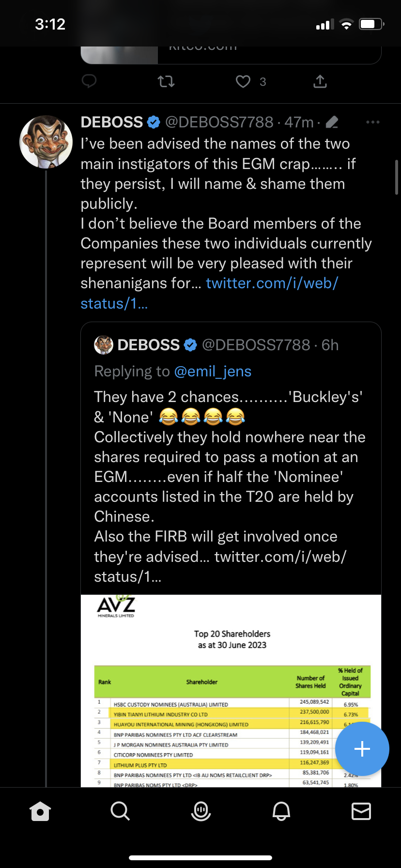The height and width of the screenshot is (868, 401).
Task: Open the twitter.com/i/web/status blue link
Action: click(x=271, y=283)
